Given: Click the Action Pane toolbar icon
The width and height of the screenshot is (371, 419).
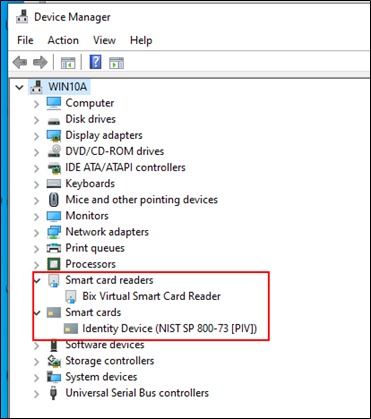Looking at the screenshot, I should (x=117, y=63).
